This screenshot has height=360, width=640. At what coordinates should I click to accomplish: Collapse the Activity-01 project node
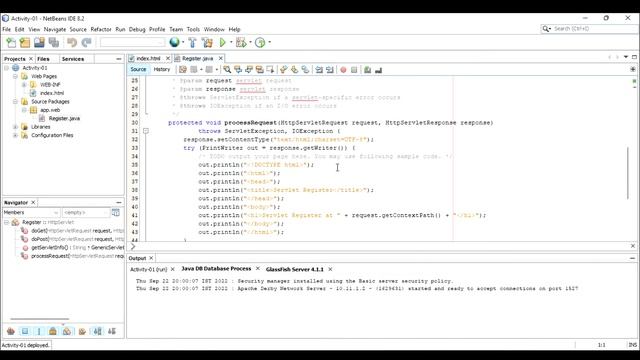(7, 68)
